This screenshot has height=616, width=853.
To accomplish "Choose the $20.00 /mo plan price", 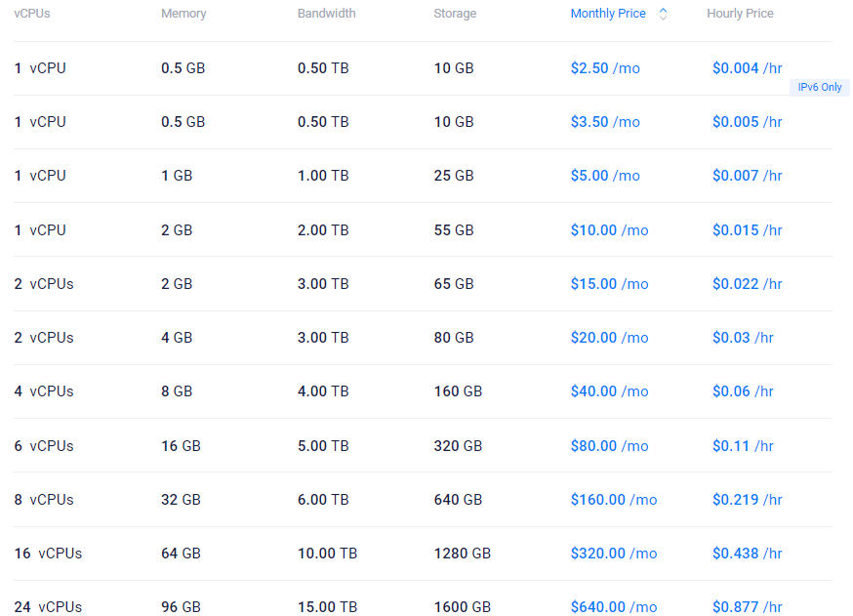I will coord(609,338).
